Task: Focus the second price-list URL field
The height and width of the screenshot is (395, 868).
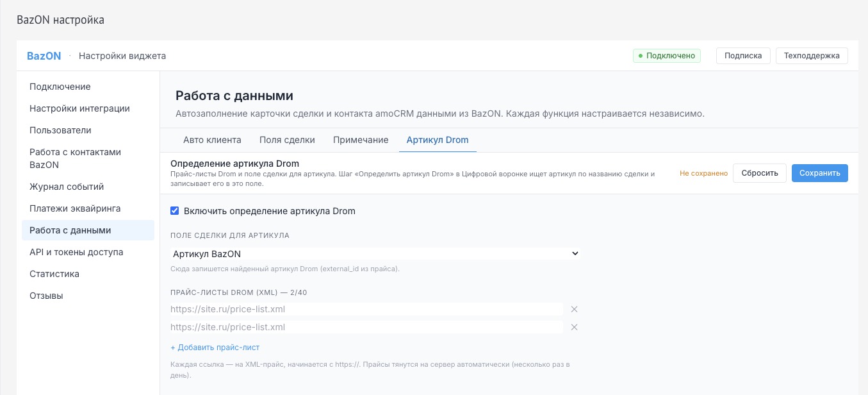Action: (366, 327)
